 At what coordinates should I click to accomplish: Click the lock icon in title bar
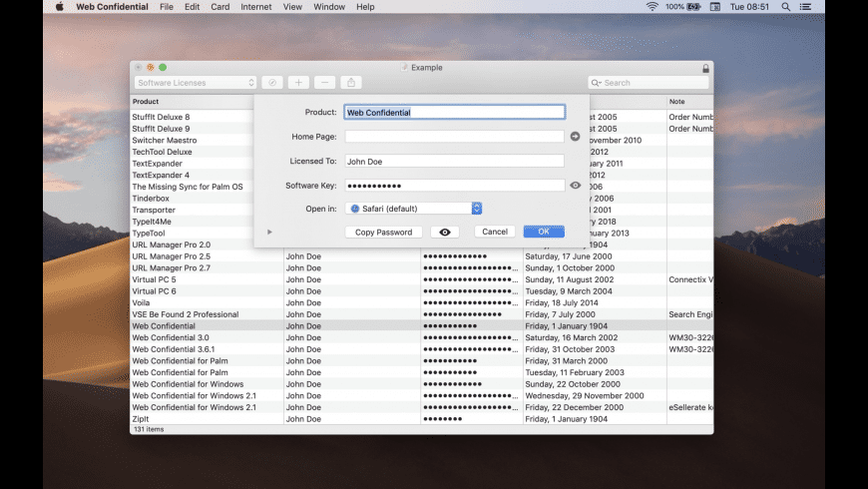coord(705,68)
